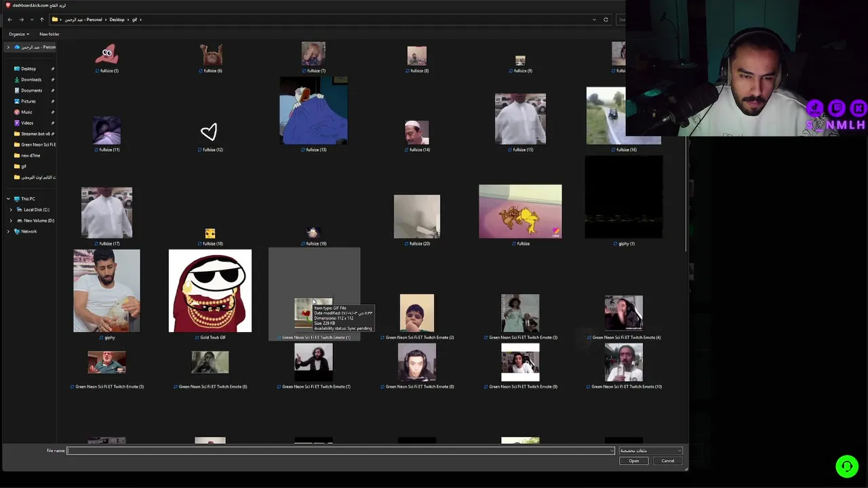Select the giphy gif of man pouring

(107, 291)
